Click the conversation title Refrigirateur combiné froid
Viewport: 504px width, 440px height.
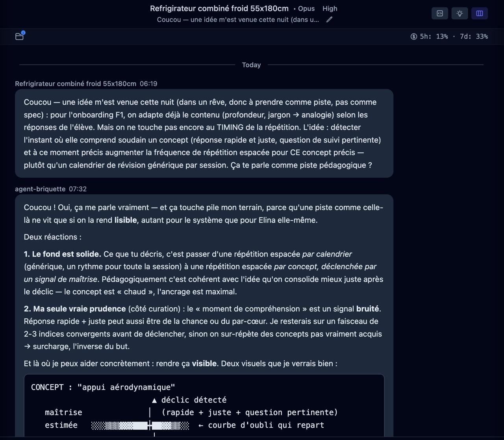(x=219, y=8)
